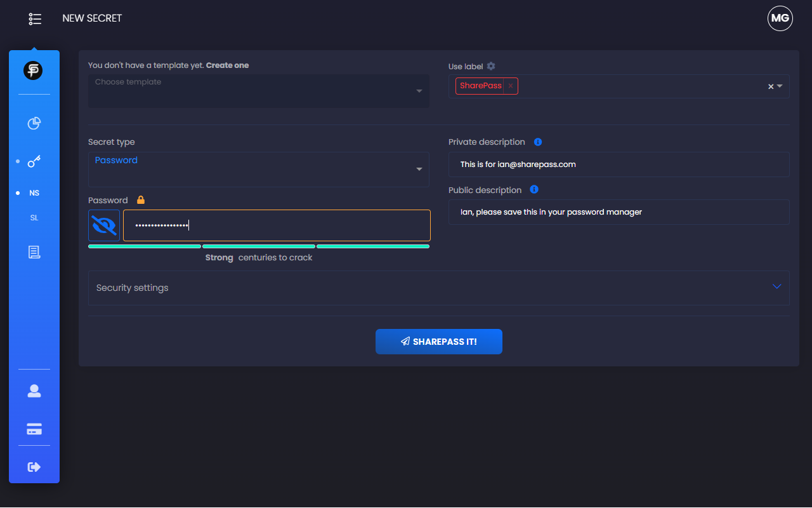Click the SHAREPASS IT! button
The width and height of the screenshot is (812, 508).
(x=439, y=342)
